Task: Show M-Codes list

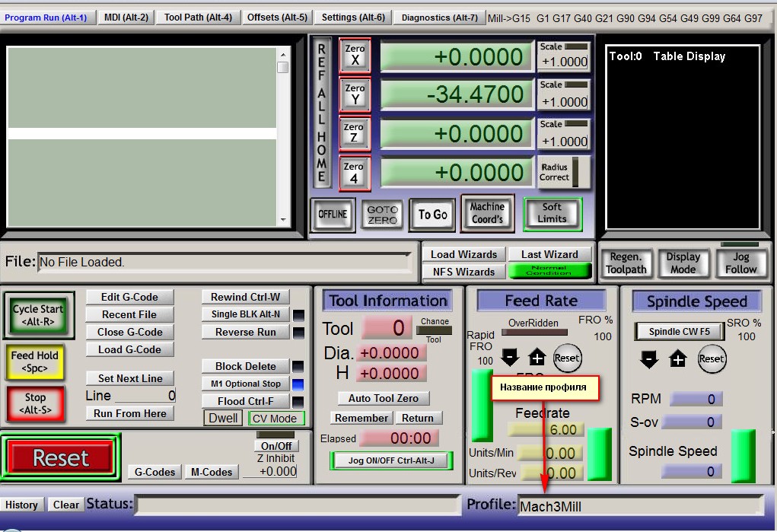Action: [212, 472]
